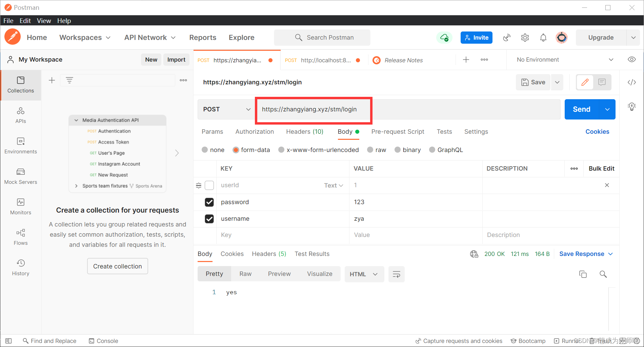Uncheck the password row checkbox
The height and width of the screenshot is (347, 644).
coord(209,202)
